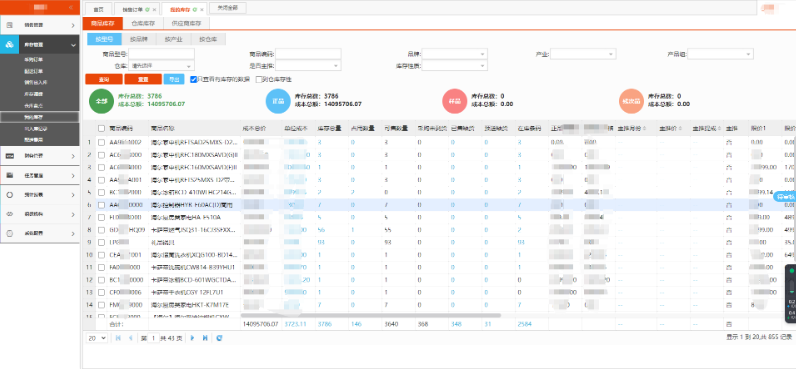Screen dimensions: 796x369
Task: Click the orange 查询 search button
Action: click(x=104, y=79)
